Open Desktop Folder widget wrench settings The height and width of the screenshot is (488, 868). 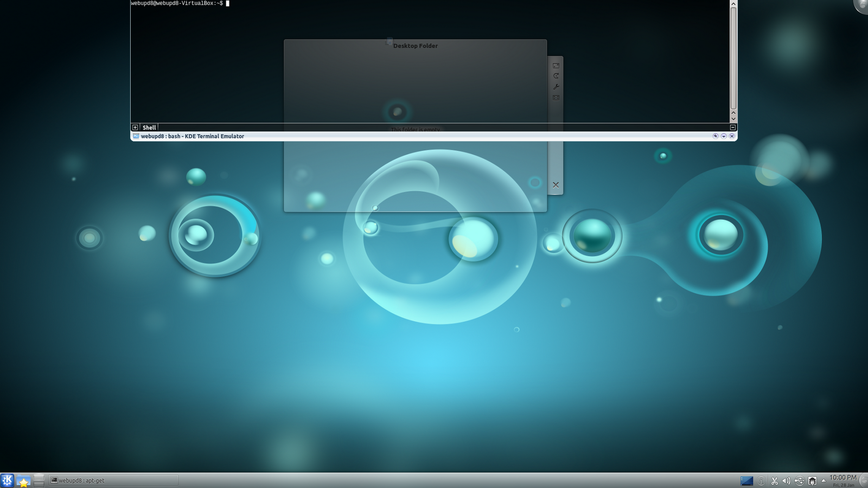coord(556,87)
